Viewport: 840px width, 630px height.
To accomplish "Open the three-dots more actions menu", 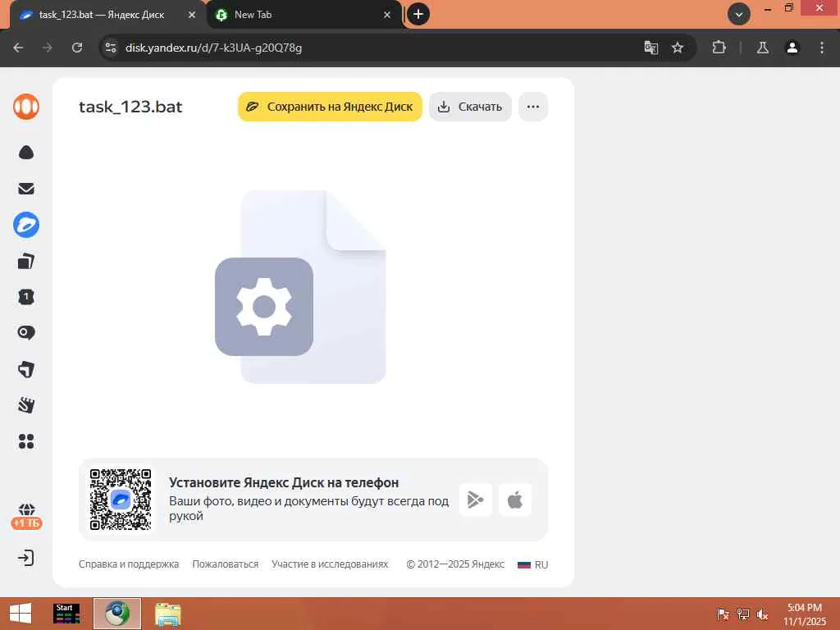I will pos(533,107).
